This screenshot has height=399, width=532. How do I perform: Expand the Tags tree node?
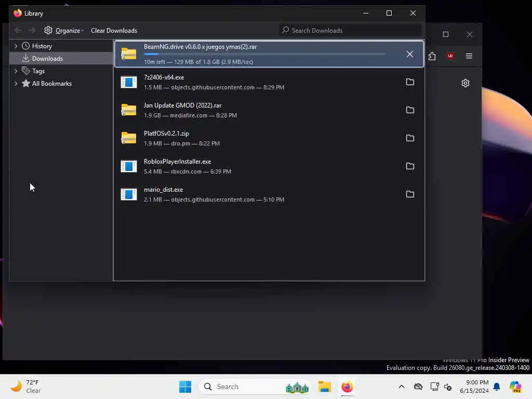[x=16, y=71]
